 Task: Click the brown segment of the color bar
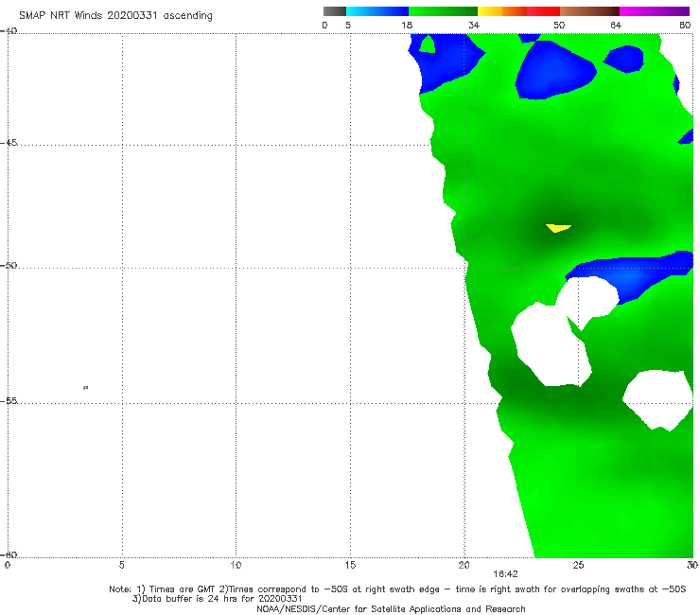(589, 11)
